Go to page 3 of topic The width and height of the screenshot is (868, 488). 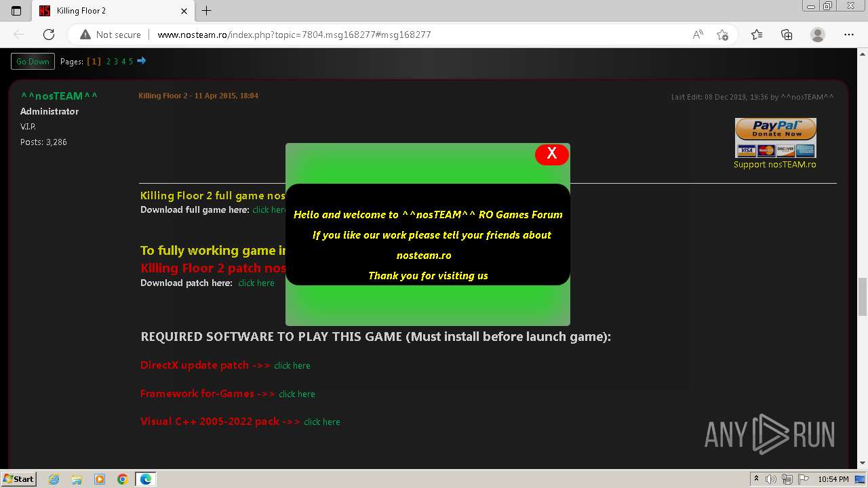click(x=116, y=62)
